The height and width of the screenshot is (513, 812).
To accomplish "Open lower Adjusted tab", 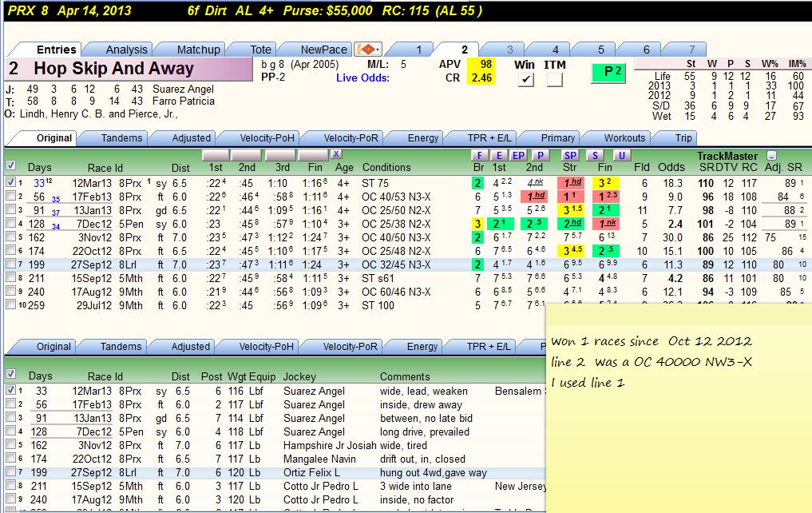I will (190, 347).
